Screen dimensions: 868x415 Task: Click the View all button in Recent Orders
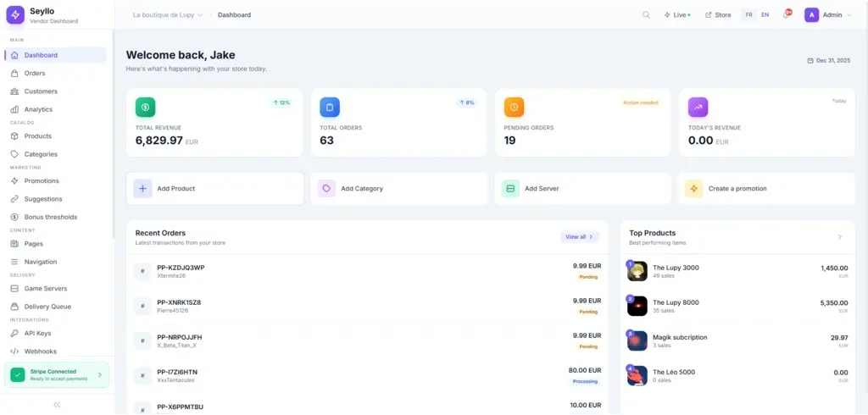click(x=580, y=237)
